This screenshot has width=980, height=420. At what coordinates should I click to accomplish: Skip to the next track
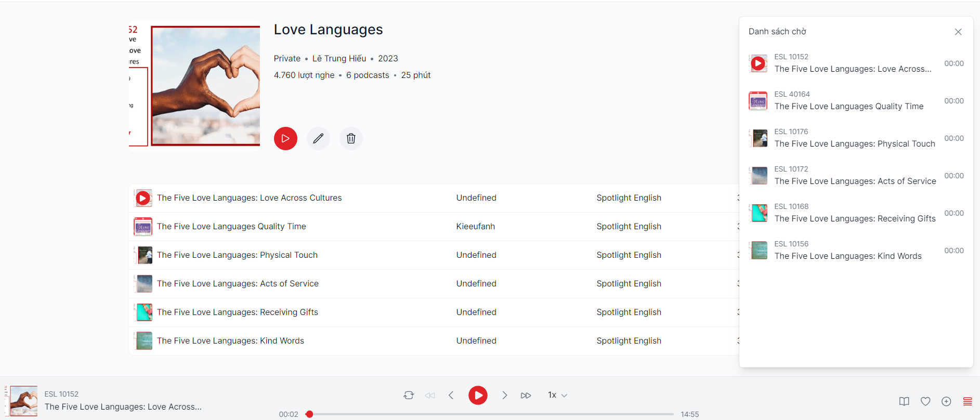tap(504, 395)
